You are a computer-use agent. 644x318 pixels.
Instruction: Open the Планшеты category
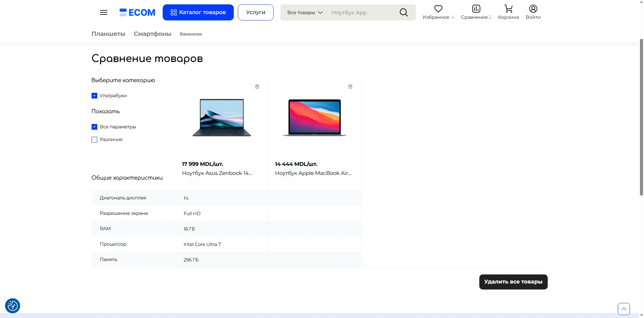click(x=108, y=34)
